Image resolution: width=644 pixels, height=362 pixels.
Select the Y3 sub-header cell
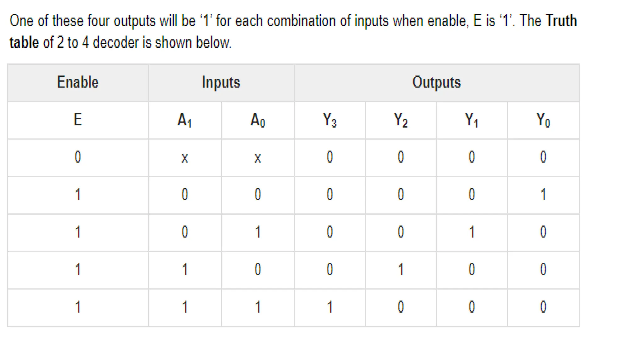(330, 120)
